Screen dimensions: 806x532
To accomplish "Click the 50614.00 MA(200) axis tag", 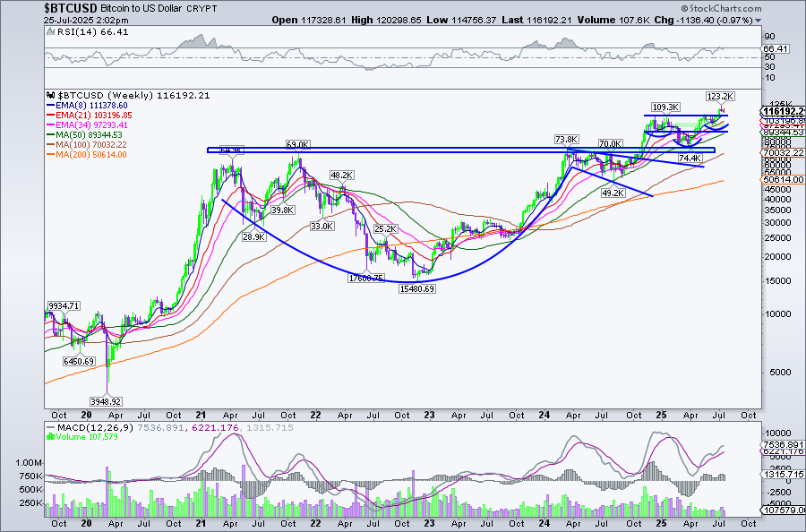I will [782, 179].
